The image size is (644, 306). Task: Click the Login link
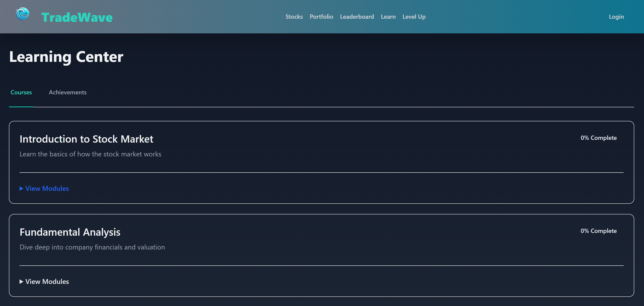[x=616, y=17]
